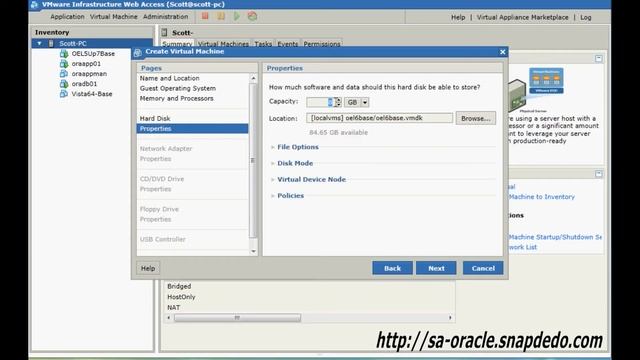The image size is (640, 360).
Task: Click the Log link at top right
Action: [585, 17]
